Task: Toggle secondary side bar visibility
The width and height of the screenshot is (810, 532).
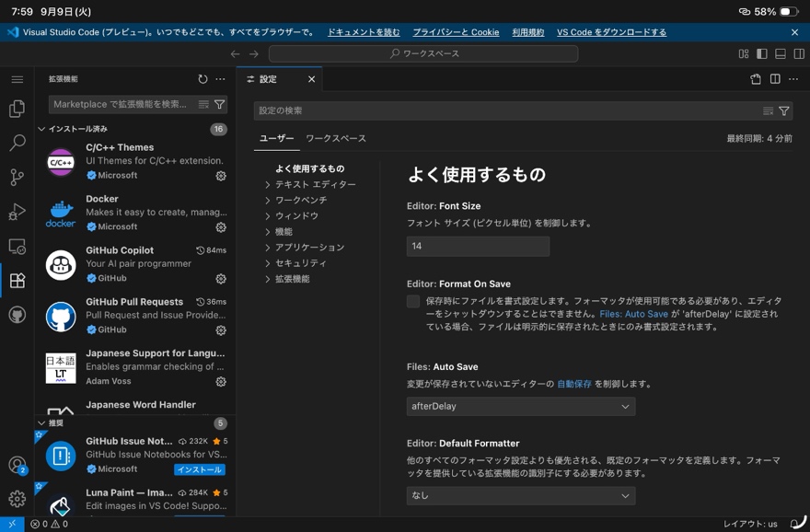Action: 799,53
